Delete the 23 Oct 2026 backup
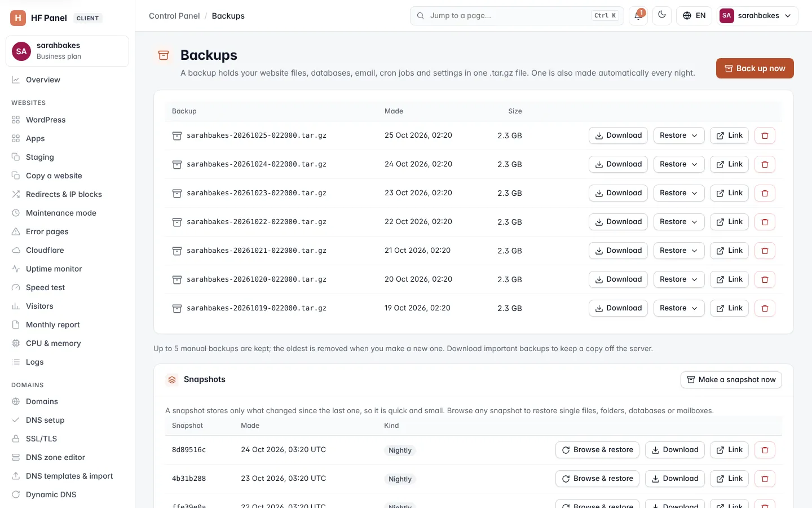 [765, 193]
